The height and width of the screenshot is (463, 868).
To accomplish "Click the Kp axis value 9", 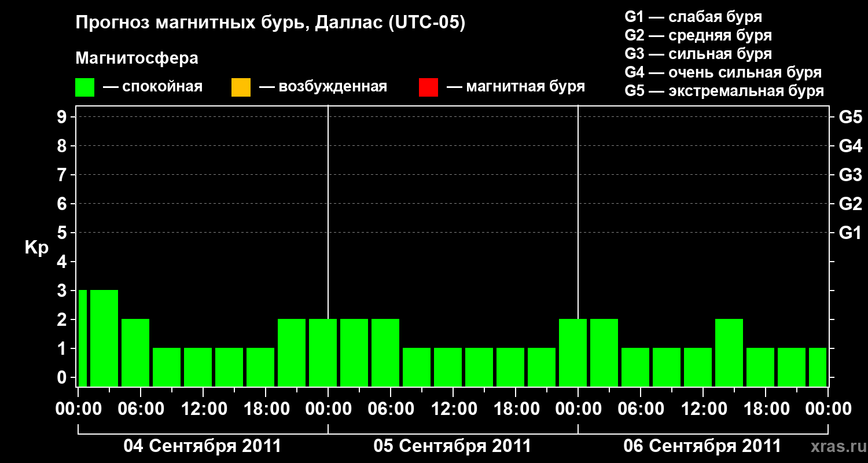I will coord(63,117).
